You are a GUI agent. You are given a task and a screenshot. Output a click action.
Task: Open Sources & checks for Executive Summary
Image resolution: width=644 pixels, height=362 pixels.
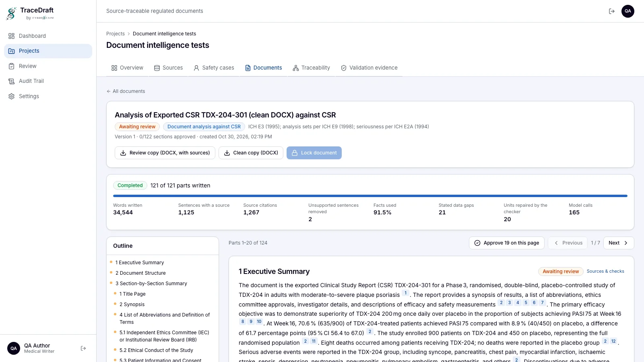point(605,271)
